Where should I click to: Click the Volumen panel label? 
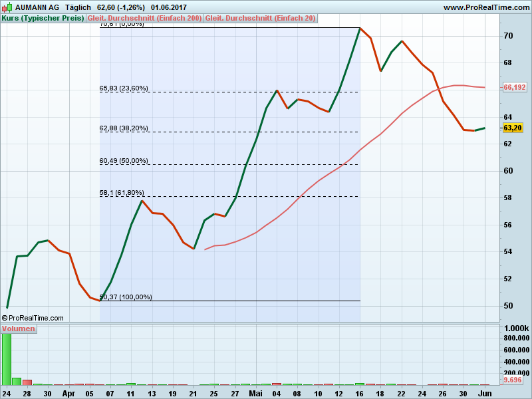tap(19, 329)
